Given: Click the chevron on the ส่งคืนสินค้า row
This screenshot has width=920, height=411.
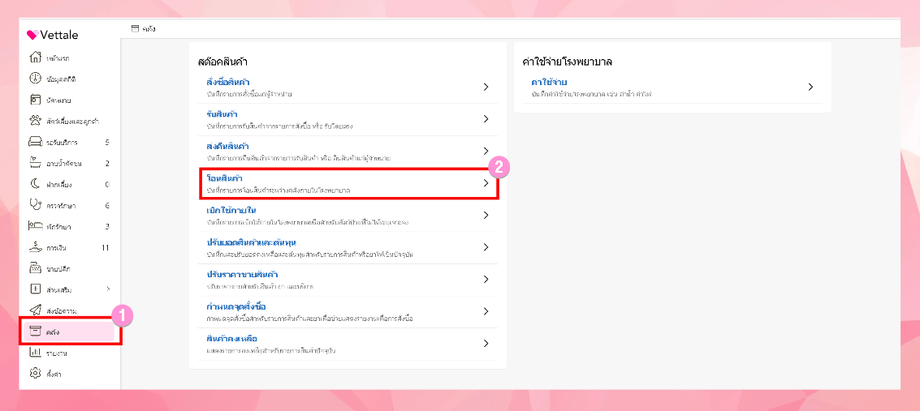Looking at the screenshot, I should point(486,151).
